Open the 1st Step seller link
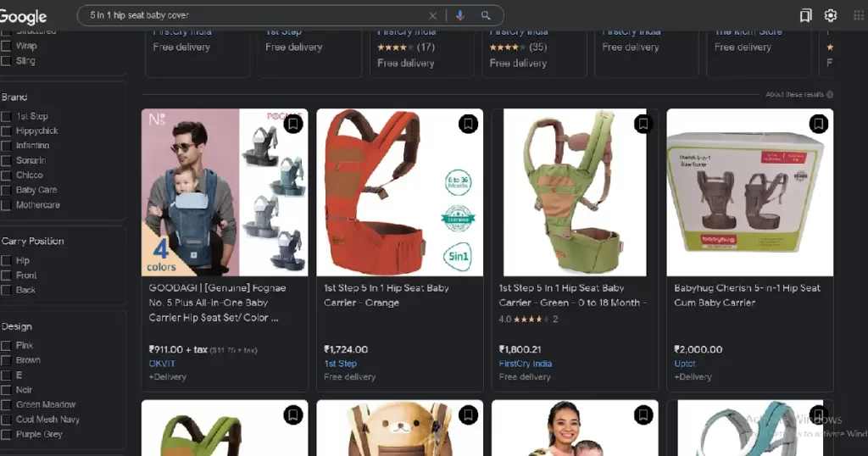The height and width of the screenshot is (456, 868). click(x=340, y=364)
